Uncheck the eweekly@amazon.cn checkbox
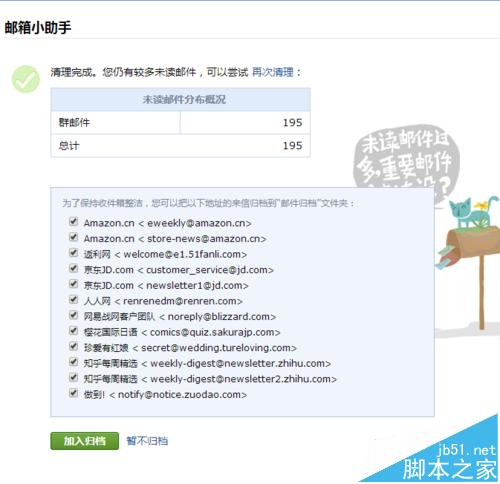The height and width of the screenshot is (484, 500). pos(73,222)
